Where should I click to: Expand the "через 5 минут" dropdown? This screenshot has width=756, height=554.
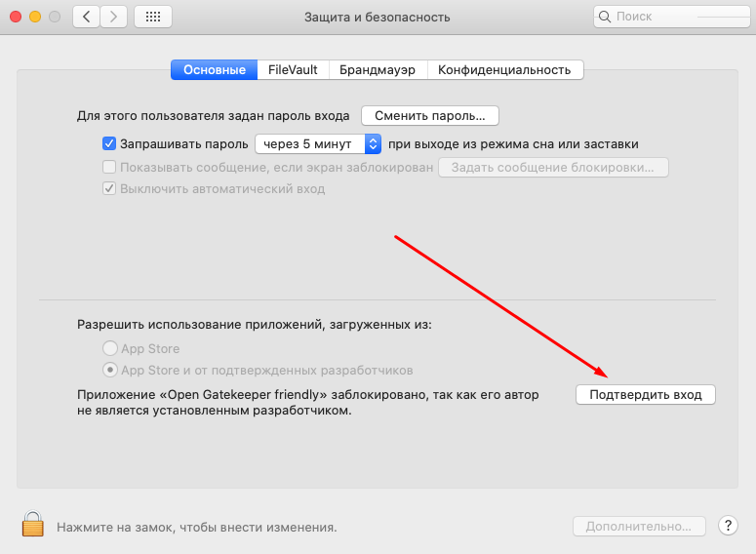[x=318, y=143]
